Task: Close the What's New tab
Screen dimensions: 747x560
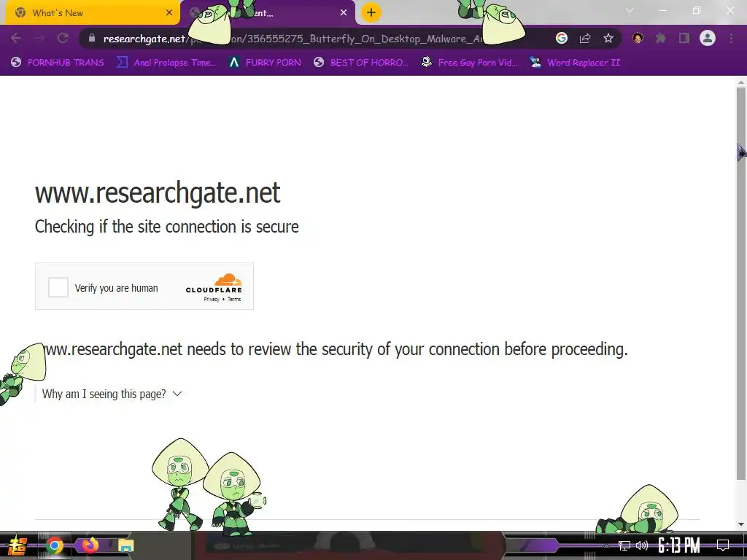Action: [169, 13]
